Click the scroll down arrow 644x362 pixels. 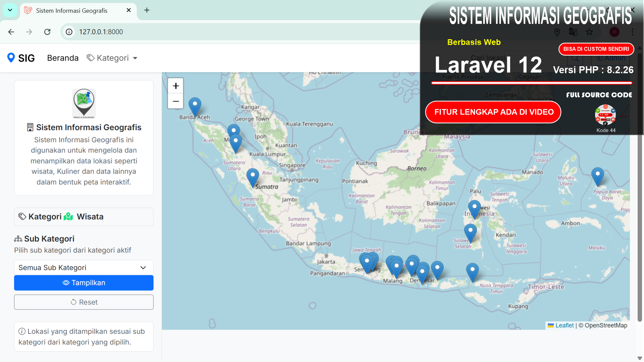point(640,358)
